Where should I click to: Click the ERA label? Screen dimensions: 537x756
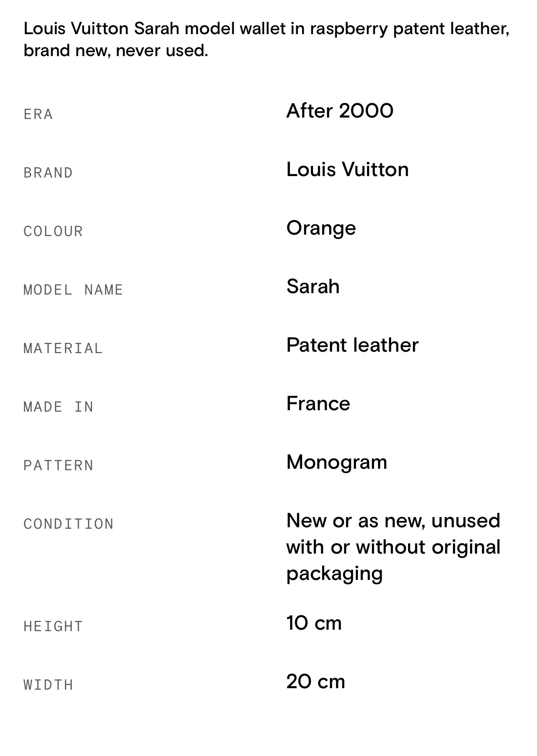click(x=38, y=114)
